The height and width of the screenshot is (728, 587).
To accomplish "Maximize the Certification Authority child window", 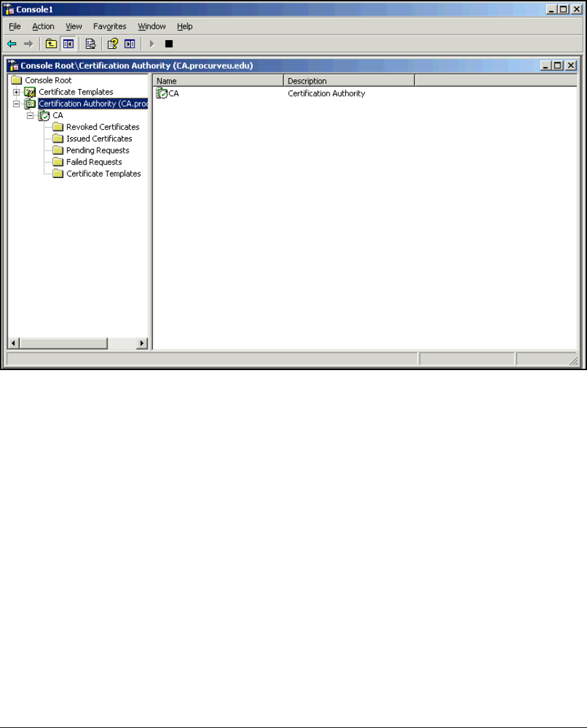I will (558, 65).
